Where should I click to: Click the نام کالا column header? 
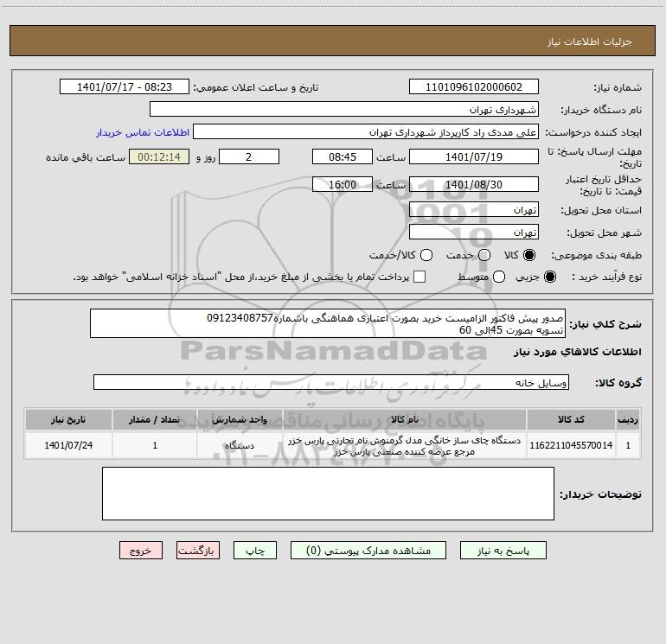click(x=405, y=419)
